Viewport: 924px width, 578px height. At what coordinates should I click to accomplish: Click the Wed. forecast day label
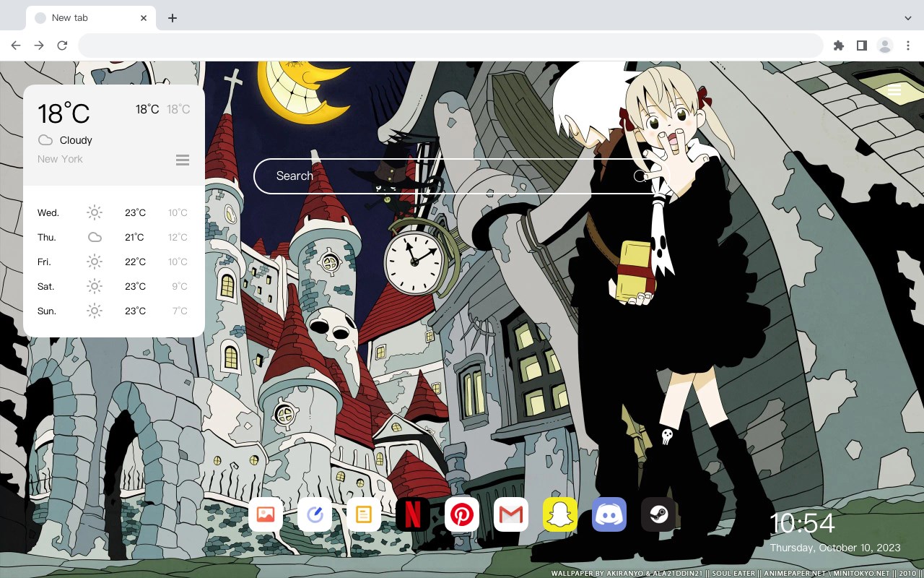pos(48,212)
